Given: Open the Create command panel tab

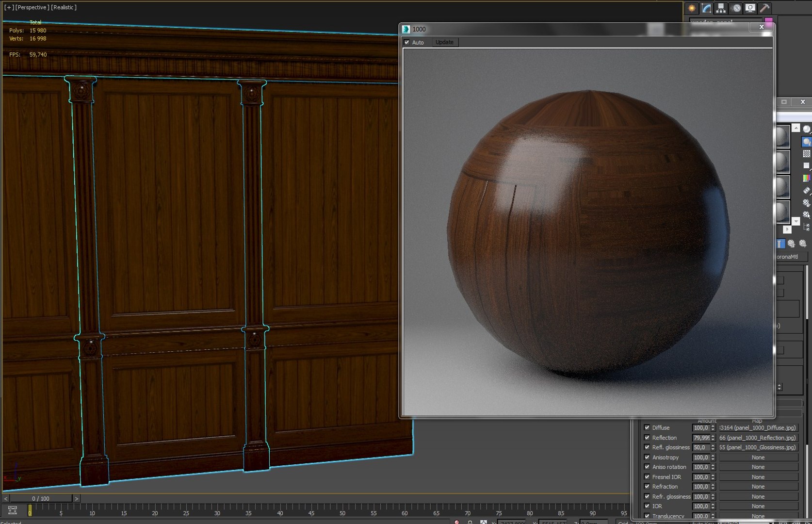Looking at the screenshot, I should pos(692,8).
